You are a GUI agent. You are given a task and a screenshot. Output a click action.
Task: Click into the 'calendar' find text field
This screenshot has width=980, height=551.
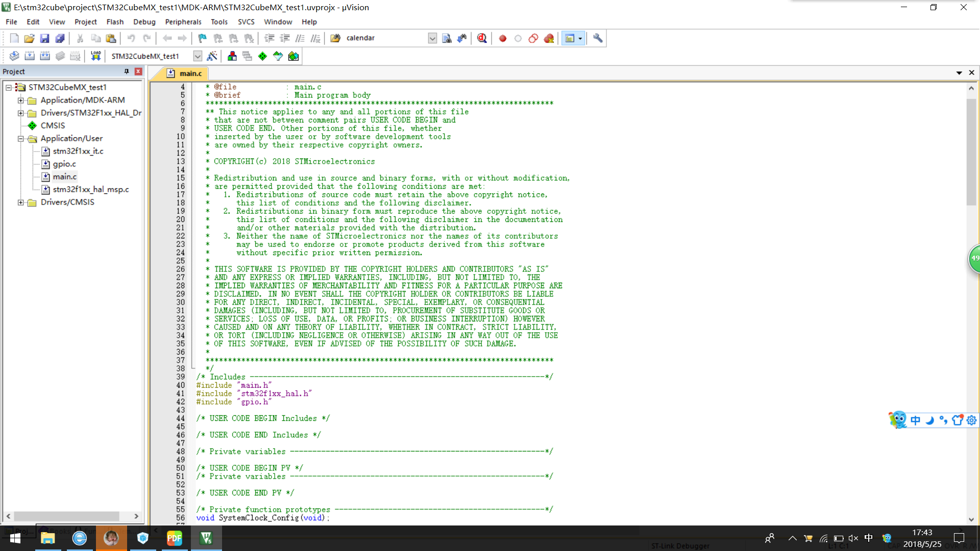(x=386, y=38)
